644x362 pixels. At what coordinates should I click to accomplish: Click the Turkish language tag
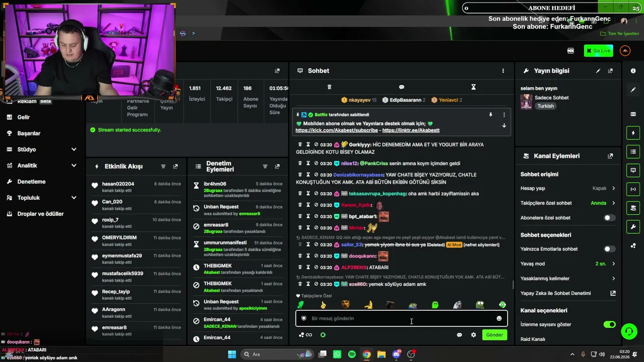click(545, 106)
